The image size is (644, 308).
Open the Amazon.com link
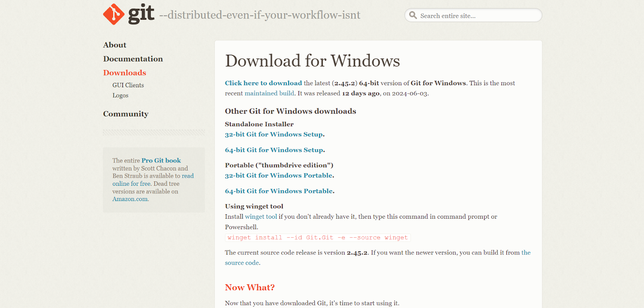click(130, 199)
